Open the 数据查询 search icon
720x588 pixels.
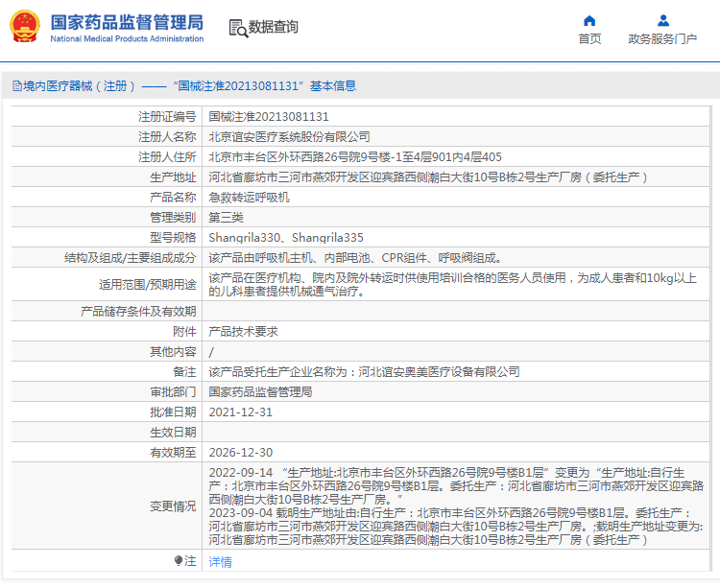pos(238,28)
